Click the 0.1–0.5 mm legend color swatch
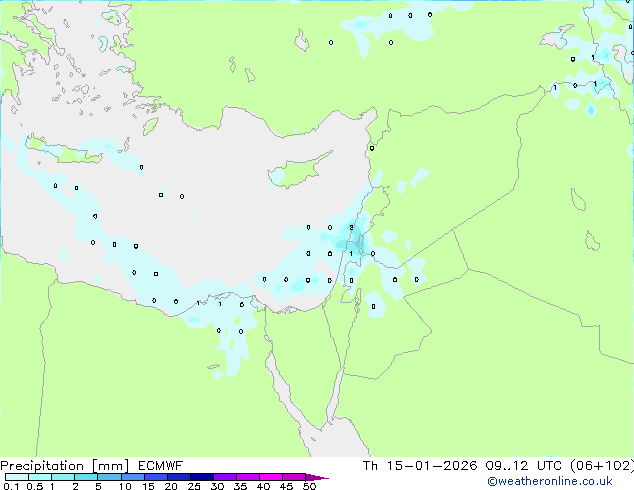The image size is (634, 490). pos(17,477)
